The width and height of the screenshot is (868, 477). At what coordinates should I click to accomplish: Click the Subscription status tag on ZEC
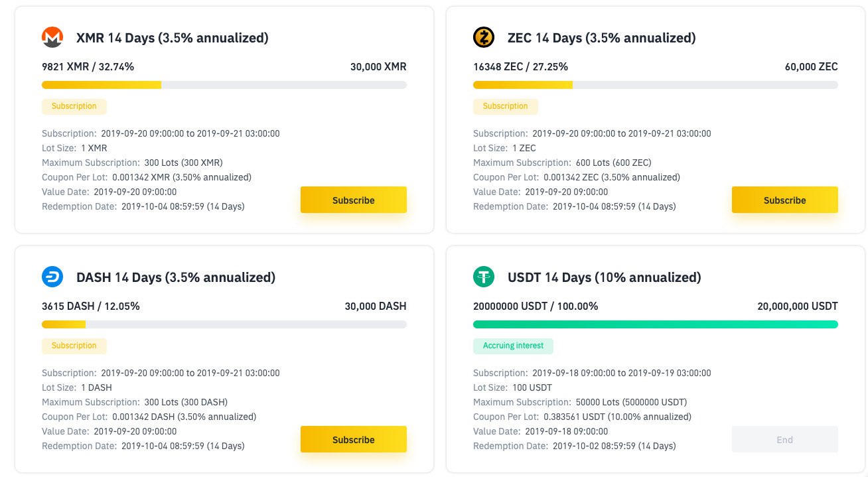pos(506,106)
